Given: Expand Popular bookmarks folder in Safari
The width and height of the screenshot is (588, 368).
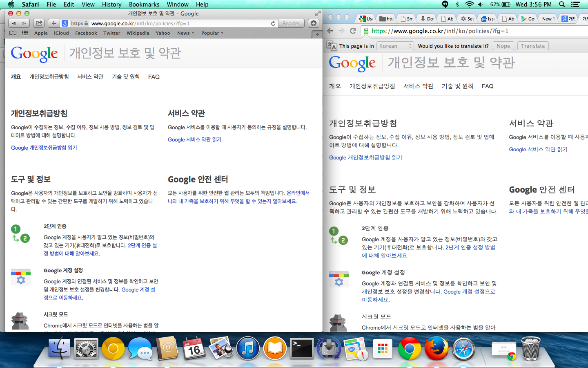Looking at the screenshot, I should pos(212,33).
